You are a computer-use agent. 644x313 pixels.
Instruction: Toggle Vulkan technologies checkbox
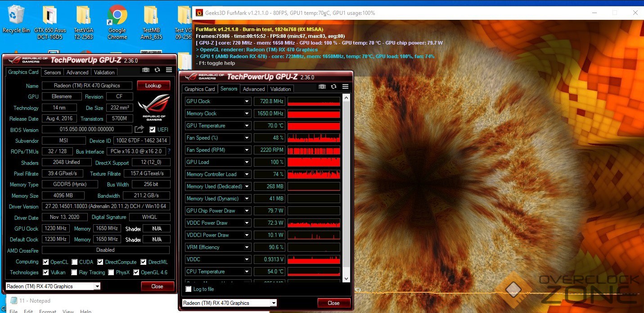pyautogui.click(x=45, y=272)
